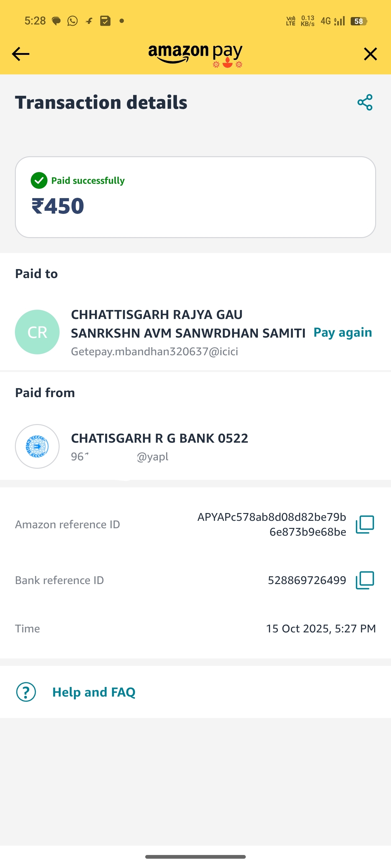Tap the WhatsApp notification icon in status bar

pos(72,21)
